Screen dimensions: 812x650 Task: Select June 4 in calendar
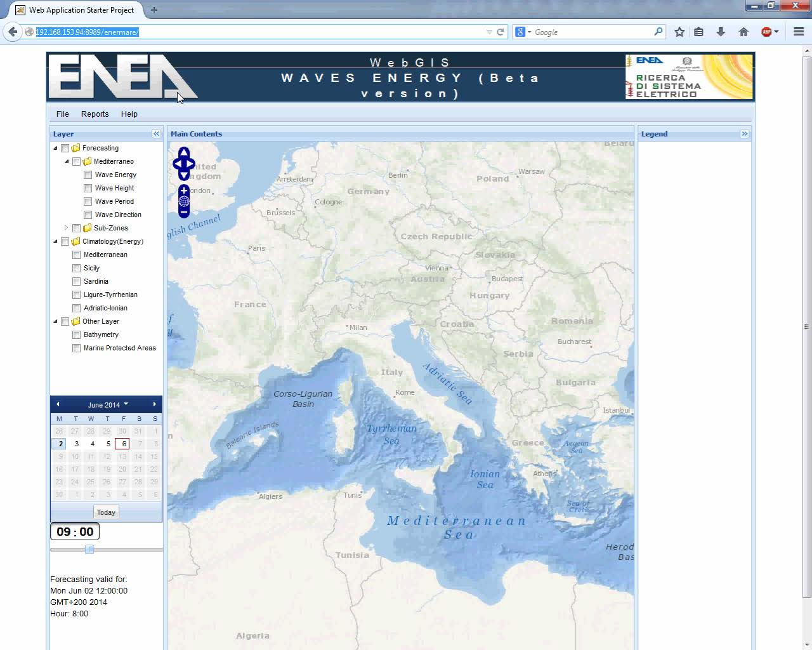click(x=92, y=444)
